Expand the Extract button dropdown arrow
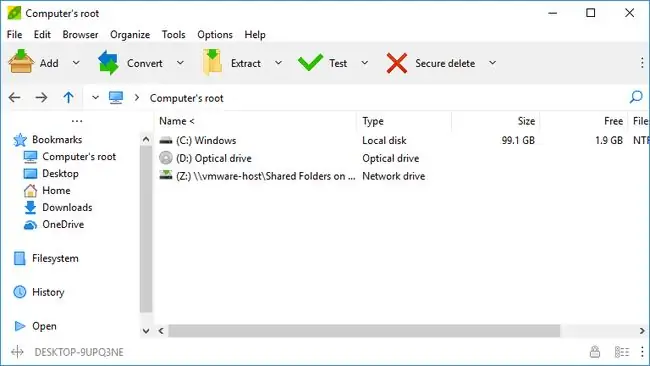The image size is (650, 366). [x=279, y=63]
